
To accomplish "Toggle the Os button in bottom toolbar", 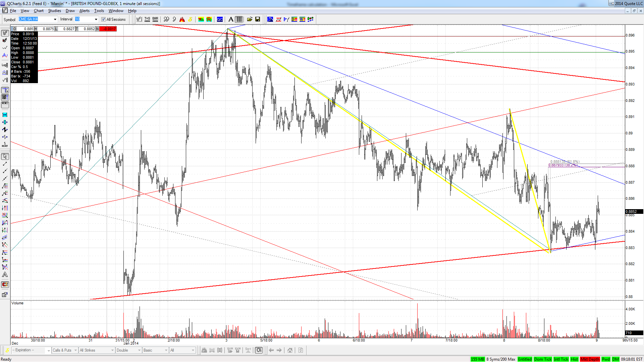I will (x=259, y=350).
